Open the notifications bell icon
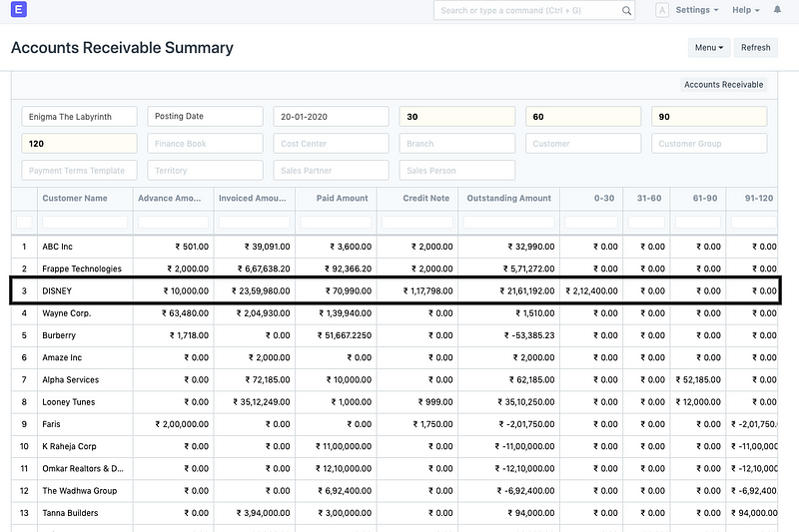Viewport: 799px width, 532px height. pyautogui.click(x=778, y=10)
